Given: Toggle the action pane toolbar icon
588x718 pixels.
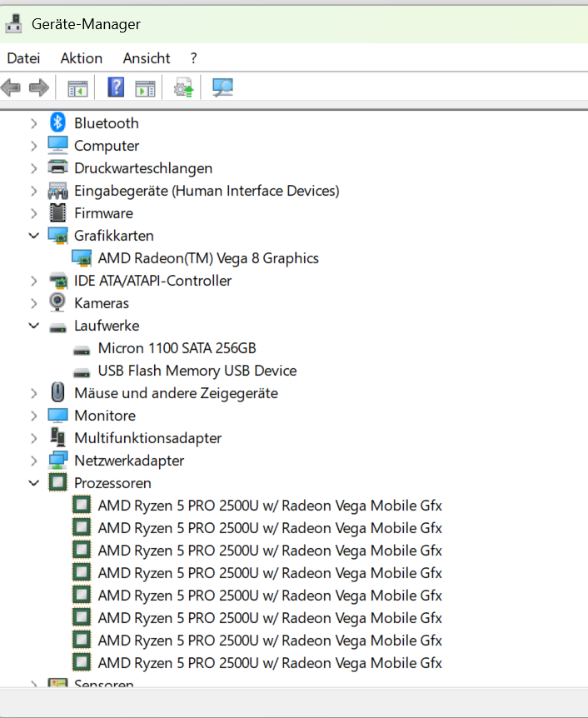Looking at the screenshot, I should click(x=145, y=88).
